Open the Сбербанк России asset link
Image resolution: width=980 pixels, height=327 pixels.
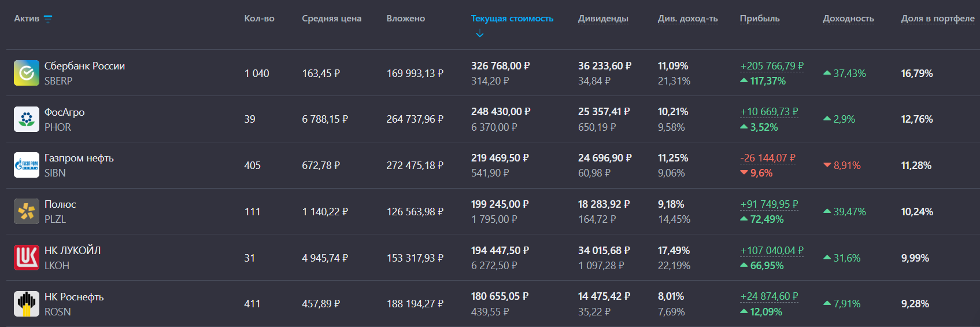point(84,66)
